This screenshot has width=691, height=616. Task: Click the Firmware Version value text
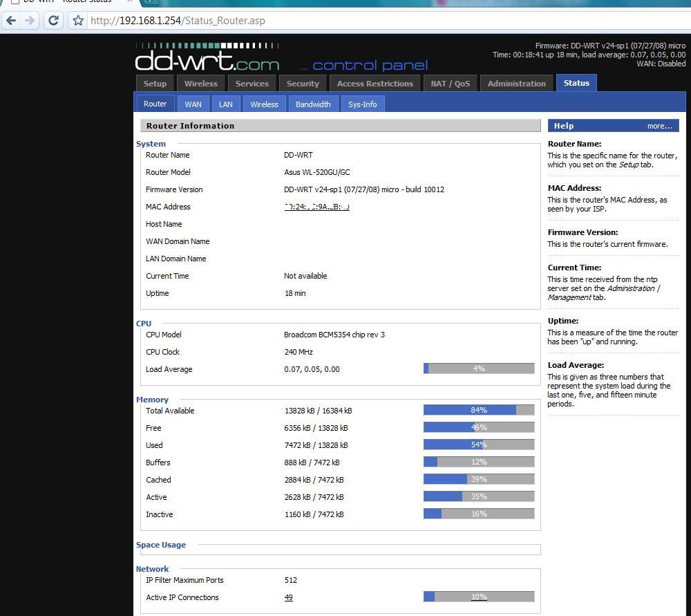click(364, 189)
